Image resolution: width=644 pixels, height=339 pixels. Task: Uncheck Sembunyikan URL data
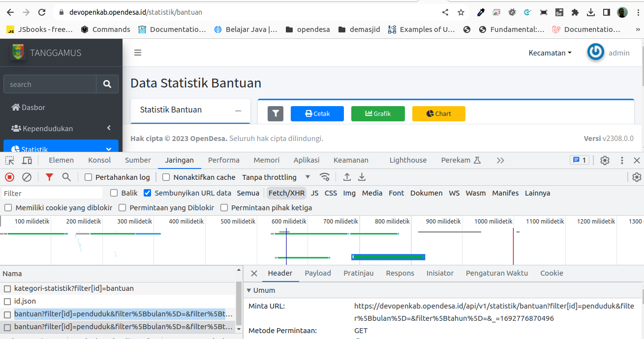point(147,193)
